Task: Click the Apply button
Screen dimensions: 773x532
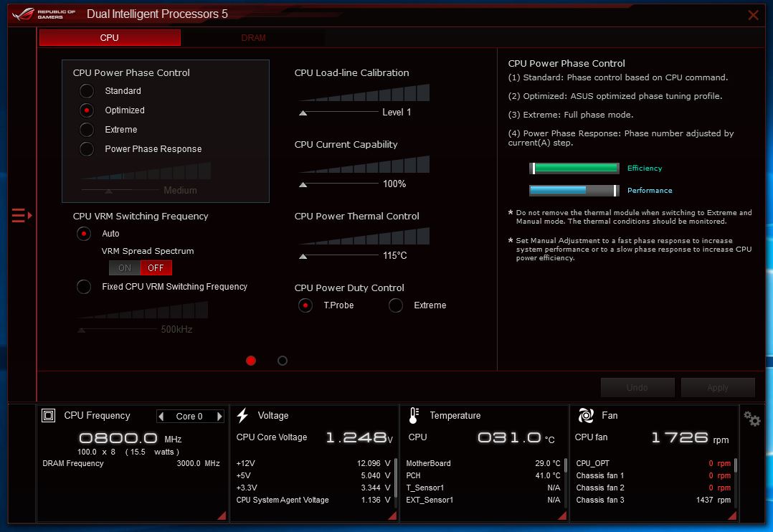Action: tap(717, 388)
